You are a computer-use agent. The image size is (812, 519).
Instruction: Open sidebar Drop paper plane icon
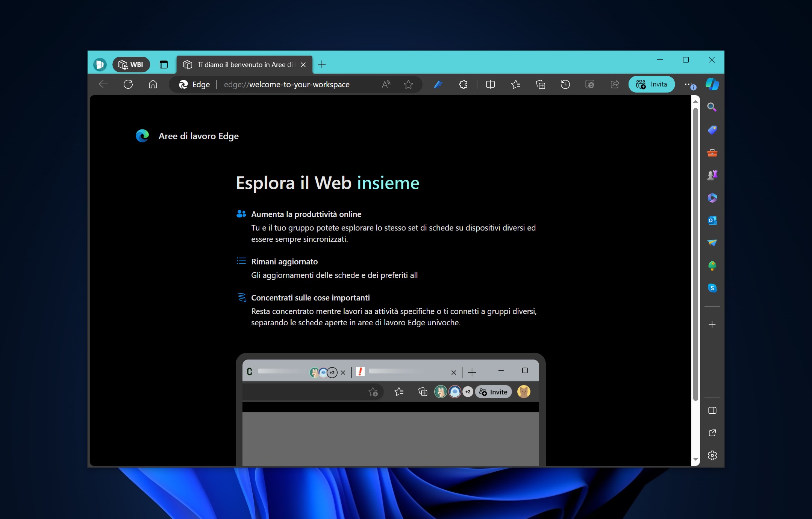click(x=712, y=243)
